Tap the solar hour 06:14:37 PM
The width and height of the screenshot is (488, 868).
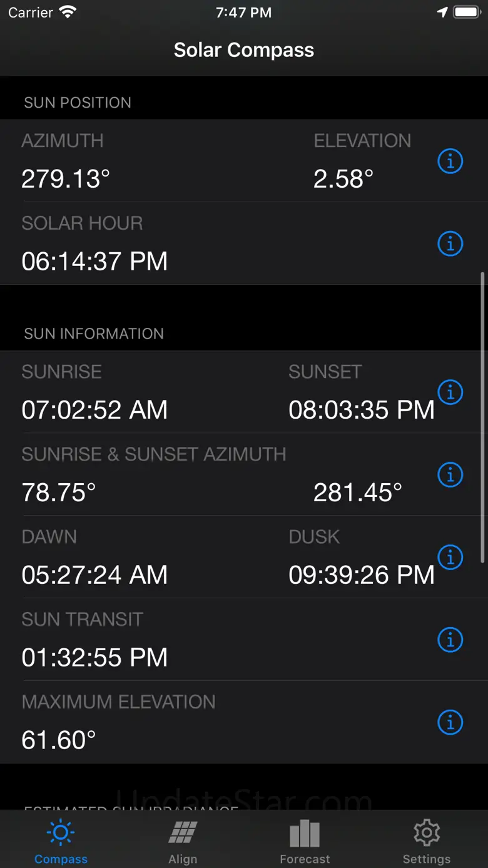94,261
